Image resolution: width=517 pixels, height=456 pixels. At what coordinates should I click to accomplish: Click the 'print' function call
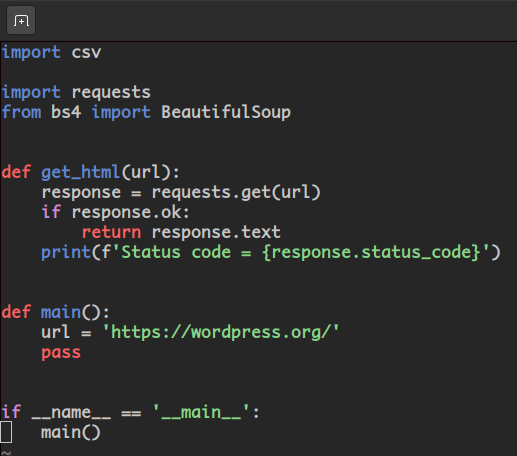point(66,252)
